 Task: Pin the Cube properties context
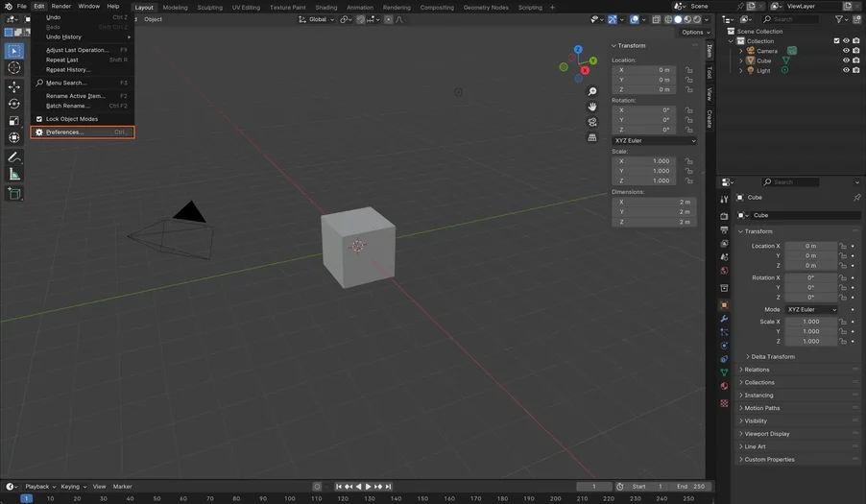tap(856, 197)
